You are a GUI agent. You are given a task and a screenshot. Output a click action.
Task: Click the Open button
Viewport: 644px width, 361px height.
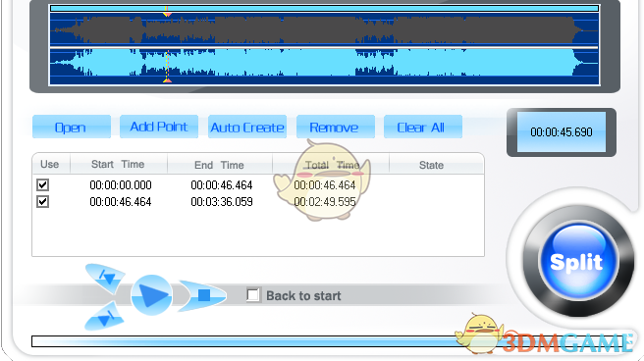pyautogui.click(x=72, y=127)
